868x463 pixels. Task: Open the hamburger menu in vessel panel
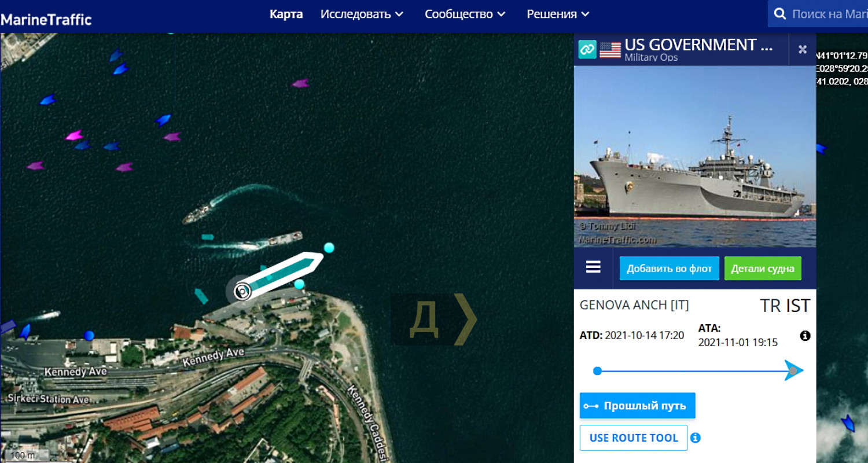[x=593, y=267]
